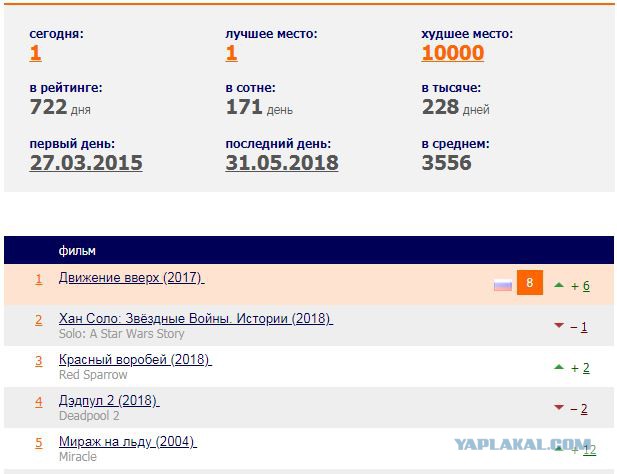Click change value −2 in Дэдпул 2 row

(x=584, y=409)
